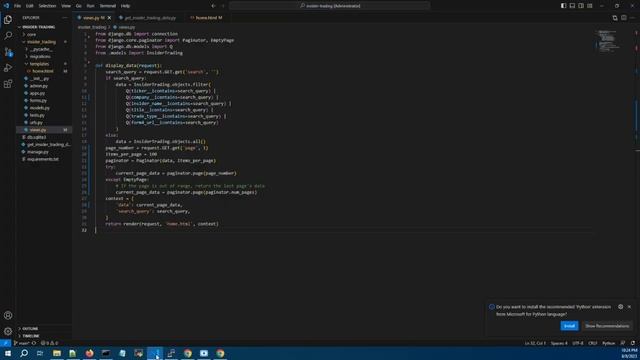Image resolution: width=640 pixels, height=360 pixels.
Task: Open the Accounts menu icon
Action: tap(8, 315)
